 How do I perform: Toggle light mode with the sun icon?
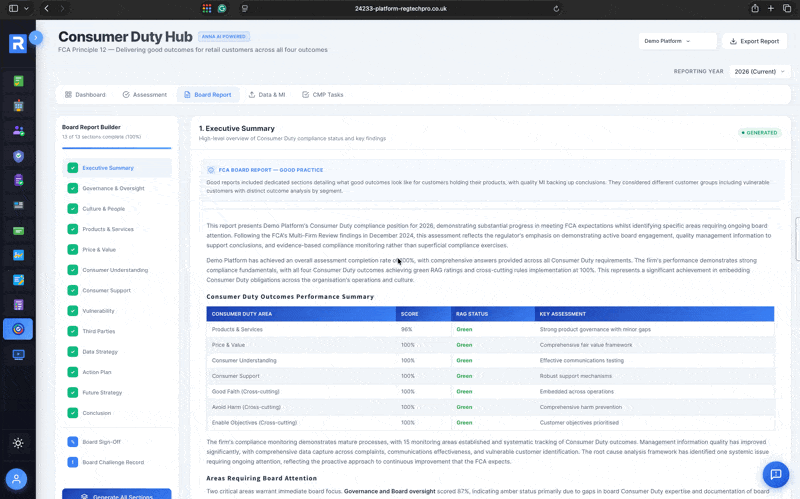click(x=18, y=443)
